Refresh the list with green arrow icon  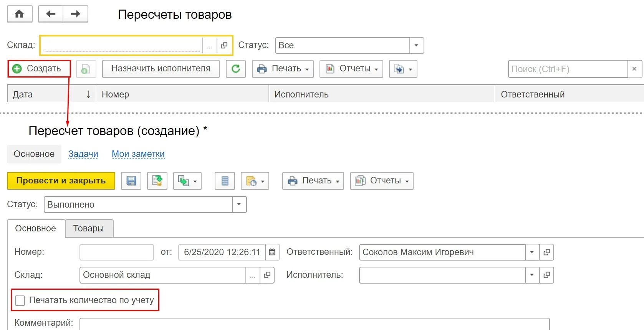click(x=236, y=69)
